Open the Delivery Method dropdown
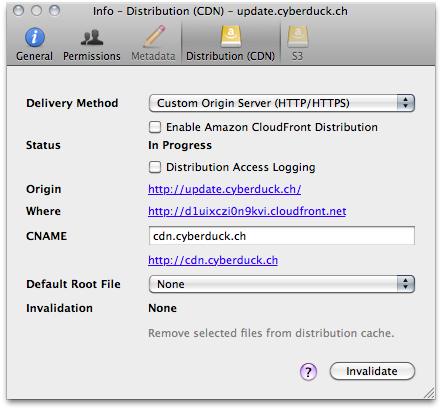This screenshot has height=410, width=442. click(282, 103)
